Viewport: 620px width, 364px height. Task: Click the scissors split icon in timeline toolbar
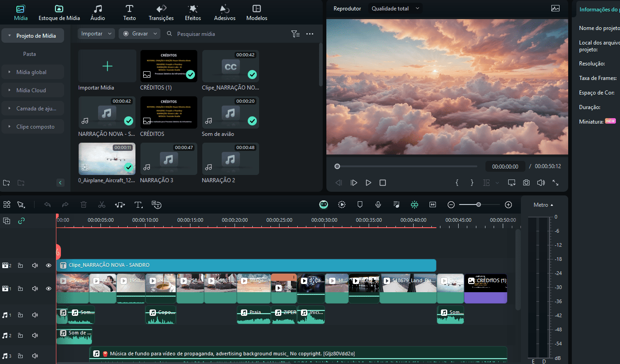point(102,205)
